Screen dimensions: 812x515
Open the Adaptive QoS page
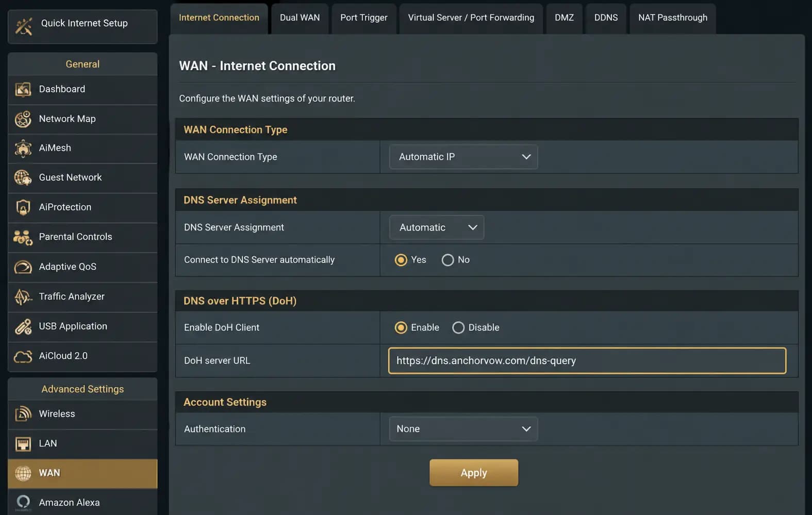82,267
